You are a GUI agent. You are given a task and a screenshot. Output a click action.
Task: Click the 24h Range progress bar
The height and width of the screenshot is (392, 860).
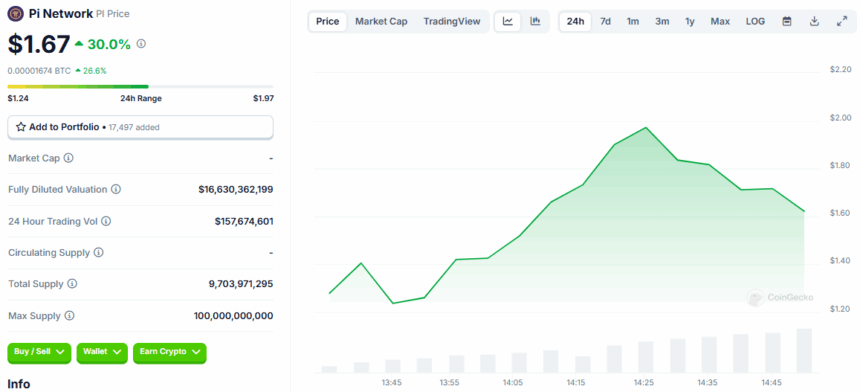pos(140,87)
